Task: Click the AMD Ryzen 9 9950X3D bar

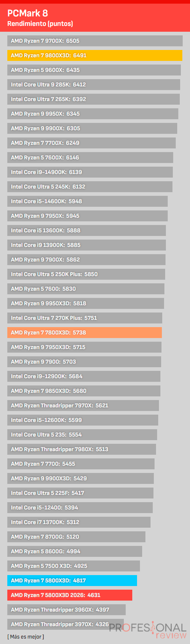Action: click(x=85, y=303)
